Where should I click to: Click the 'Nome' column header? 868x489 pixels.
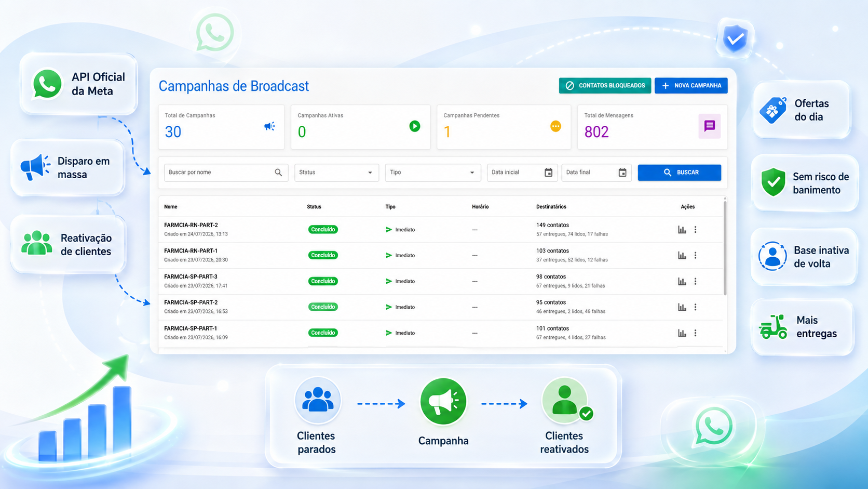click(x=171, y=207)
